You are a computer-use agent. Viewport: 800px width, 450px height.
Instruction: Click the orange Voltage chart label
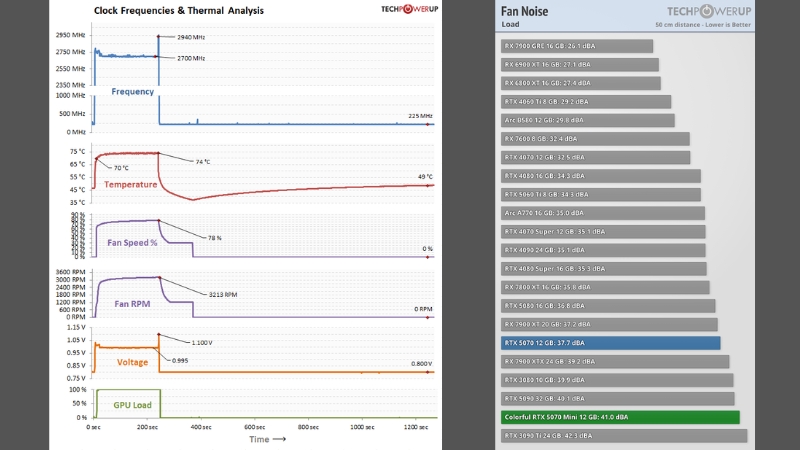coord(134,362)
